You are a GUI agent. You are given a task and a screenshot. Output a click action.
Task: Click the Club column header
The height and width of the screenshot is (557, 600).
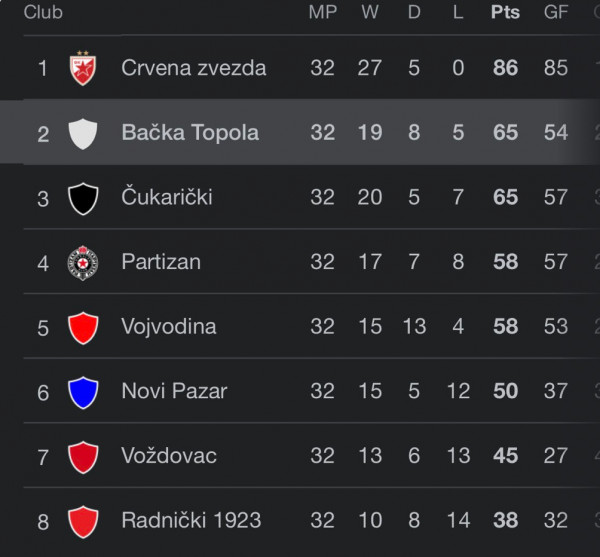43,12
